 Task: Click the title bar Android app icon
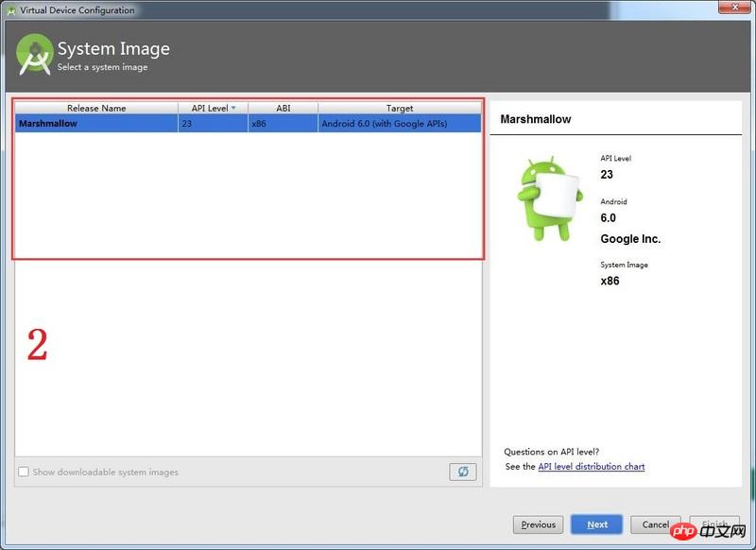[11, 10]
